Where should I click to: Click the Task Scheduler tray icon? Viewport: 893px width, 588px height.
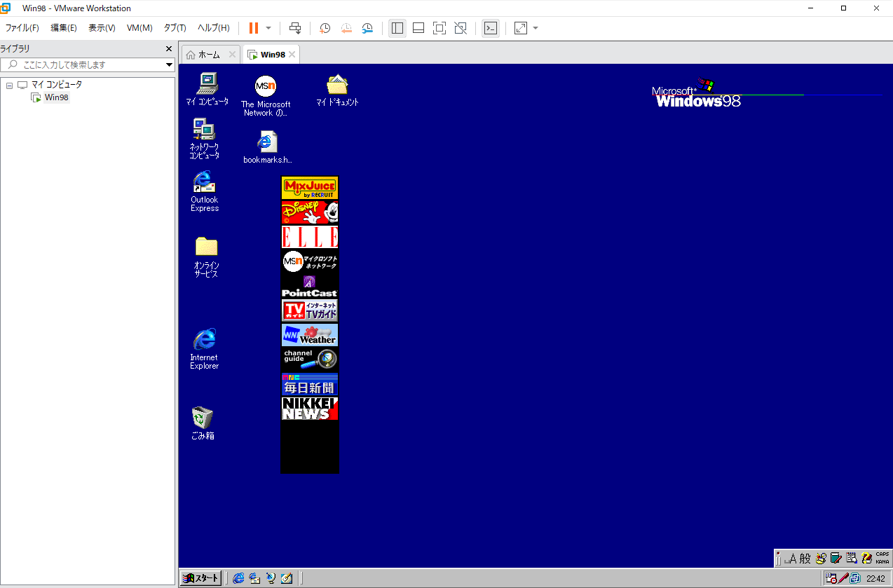[831, 578]
